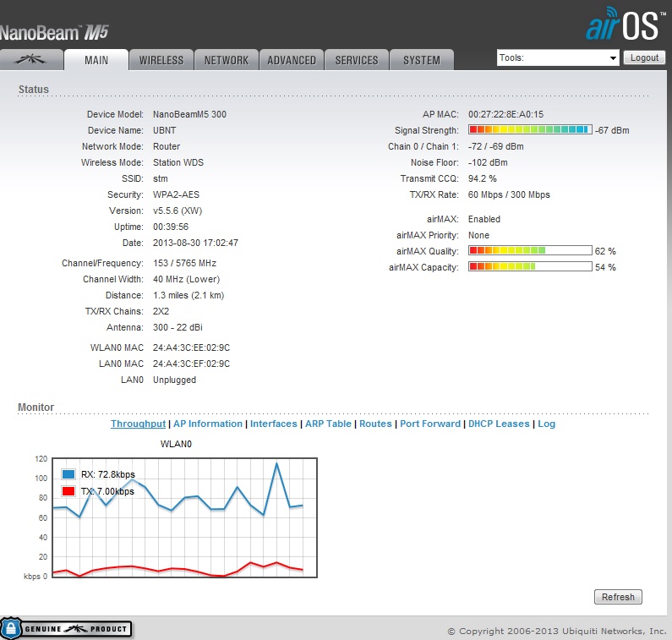Click the date 2013-08-30 17:02:47
Screen dimensions: 672x640
[195, 243]
